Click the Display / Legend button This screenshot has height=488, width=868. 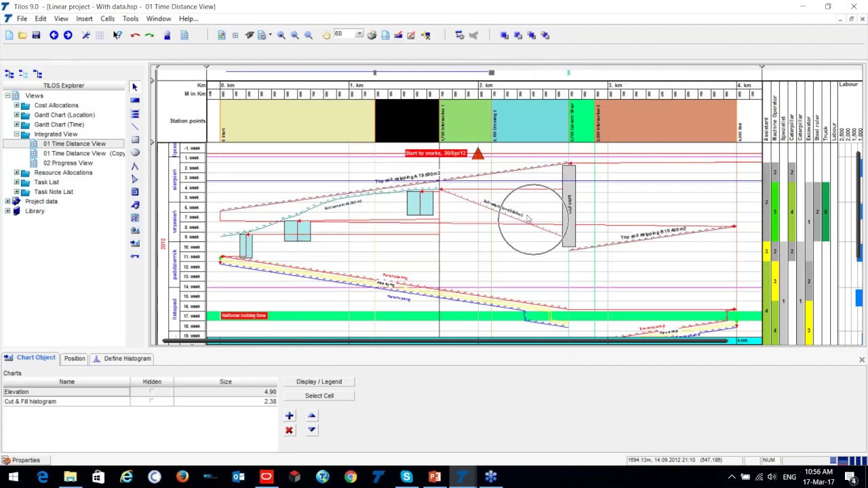(x=319, y=382)
